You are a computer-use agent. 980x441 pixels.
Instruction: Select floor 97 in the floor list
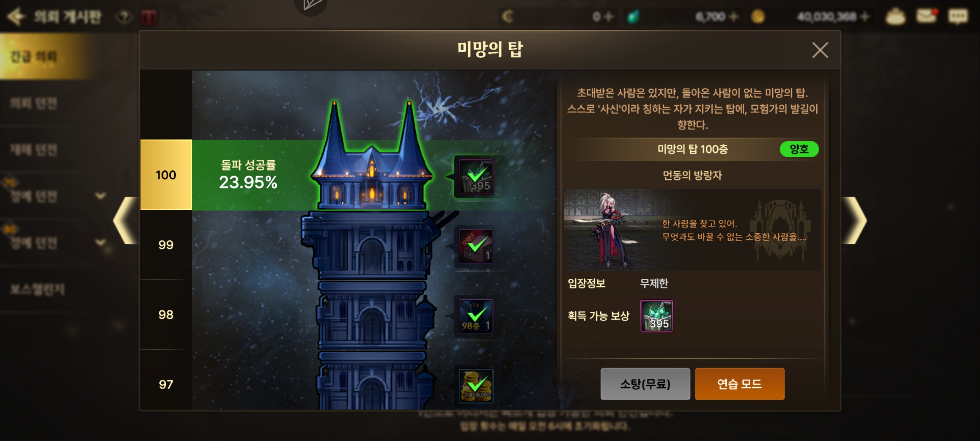coord(166,384)
